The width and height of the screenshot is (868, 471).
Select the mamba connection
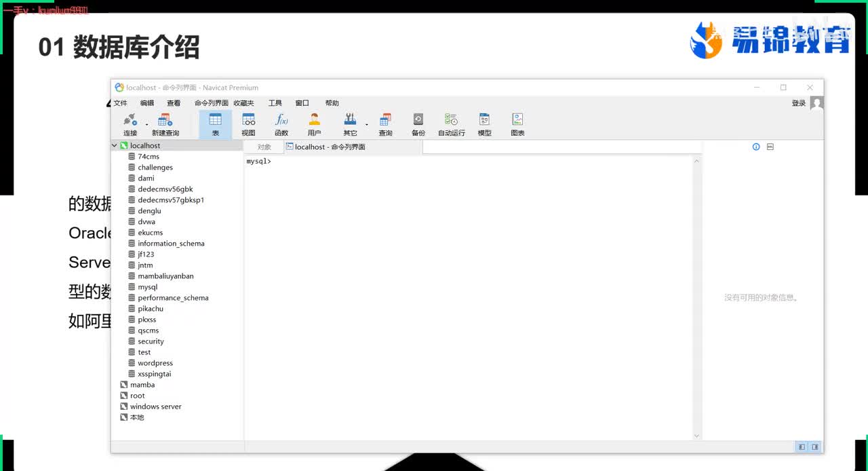click(x=142, y=385)
